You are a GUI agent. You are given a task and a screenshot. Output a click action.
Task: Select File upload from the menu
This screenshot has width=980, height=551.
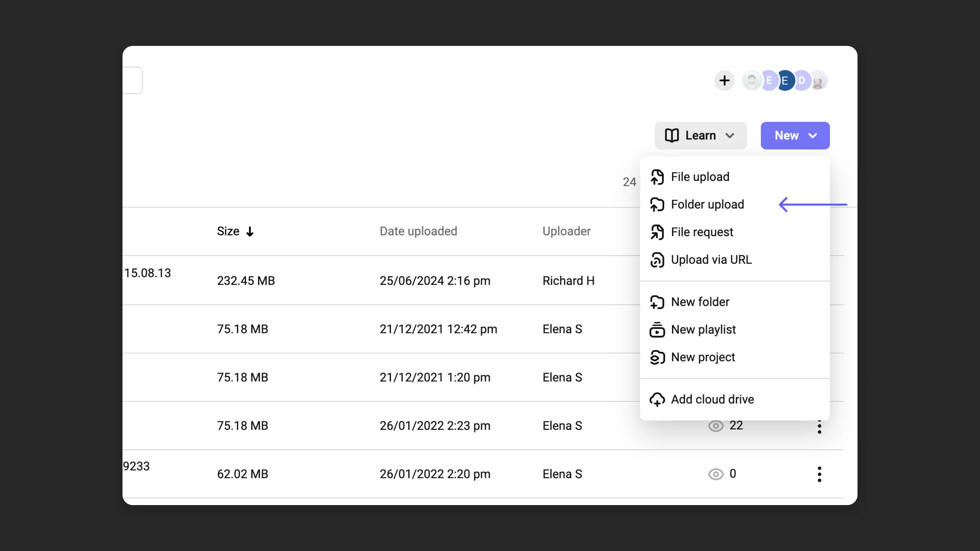pyautogui.click(x=735, y=177)
